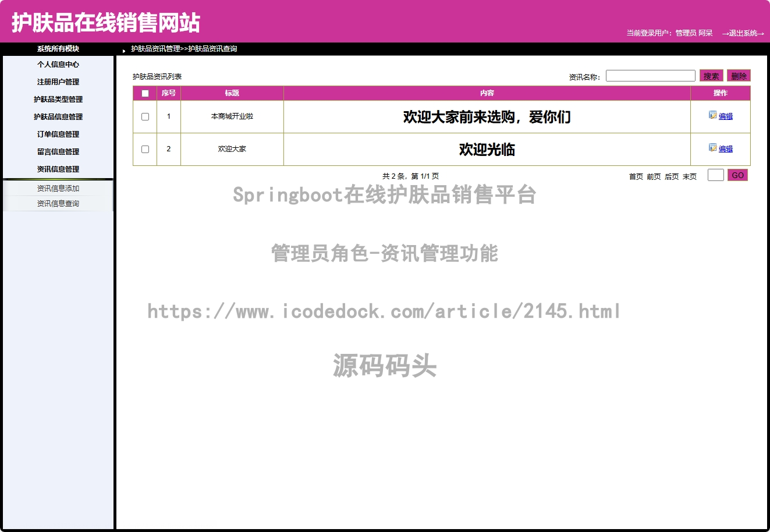Image resolution: width=770 pixels, height=532 pixels.
Task: Open 资讯信息添加 submenu item
Action: pyautogui.click(x=58, y=189)
